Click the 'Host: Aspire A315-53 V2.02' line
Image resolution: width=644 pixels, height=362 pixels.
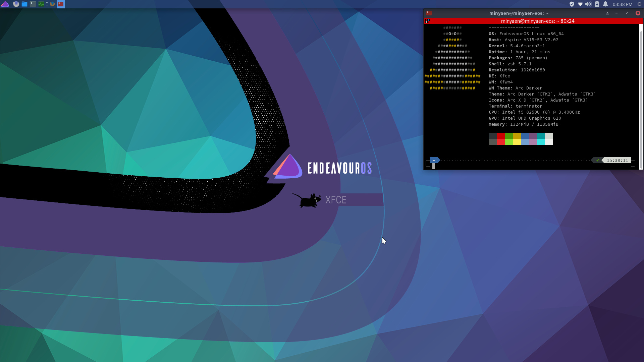pos(523,40)
